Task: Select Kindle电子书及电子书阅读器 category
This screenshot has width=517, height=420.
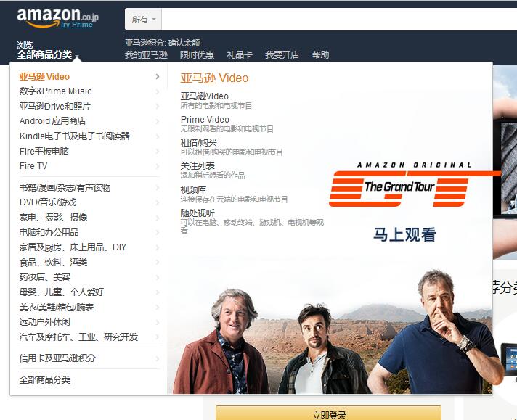Action: coord(75,136)
